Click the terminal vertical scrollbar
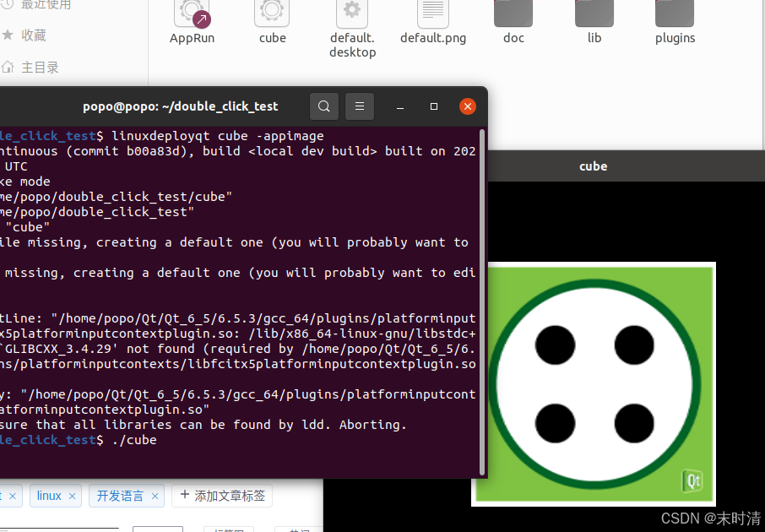This screenshot has width=765, height=532. tap(482, 302)
